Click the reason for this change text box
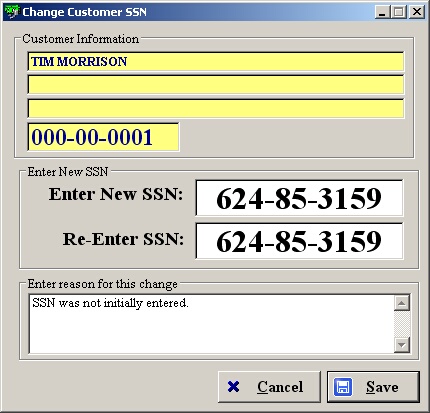Screen dimensions: 430x413 tap(211, 324)
